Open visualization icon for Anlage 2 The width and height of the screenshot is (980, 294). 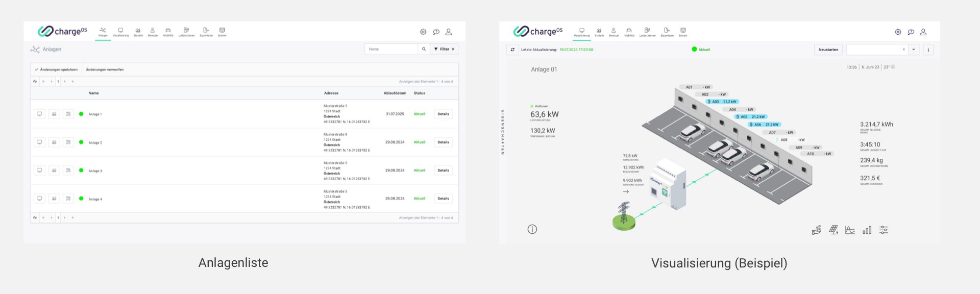pos(39,142)
